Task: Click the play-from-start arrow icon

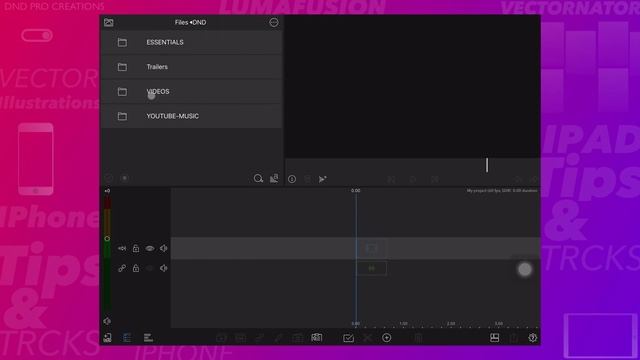Action: (x=322, y=179)
